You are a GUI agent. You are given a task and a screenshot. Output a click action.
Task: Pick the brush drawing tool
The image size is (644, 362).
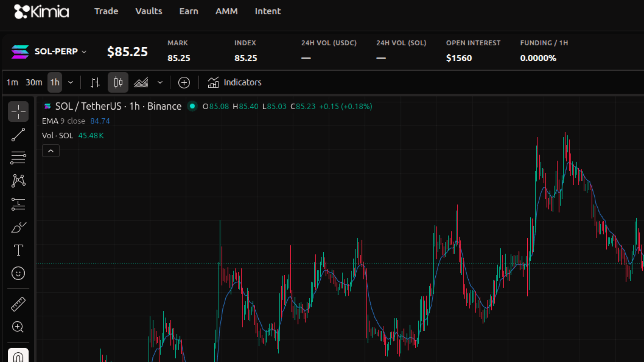click(x=18, y=227)
